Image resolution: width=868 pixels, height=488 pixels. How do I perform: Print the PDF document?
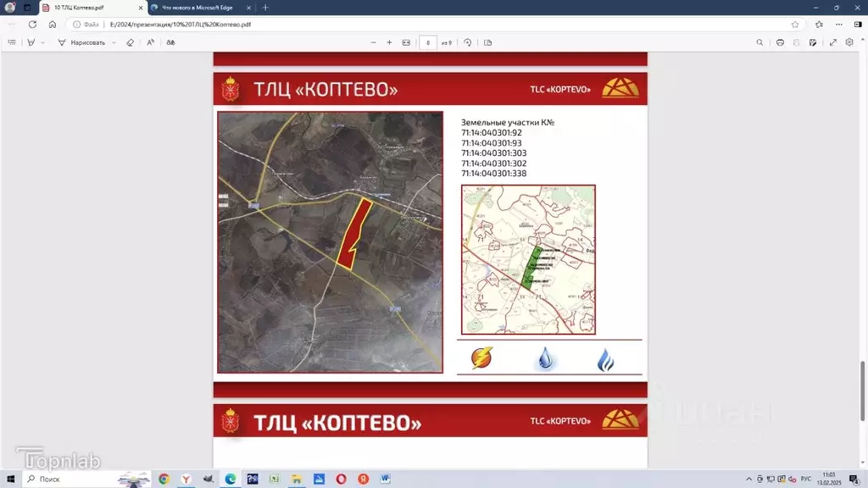point(780,42)
